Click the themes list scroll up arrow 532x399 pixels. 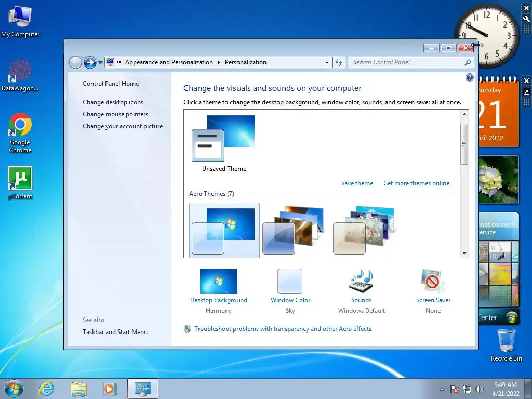[x=464, y=115]
